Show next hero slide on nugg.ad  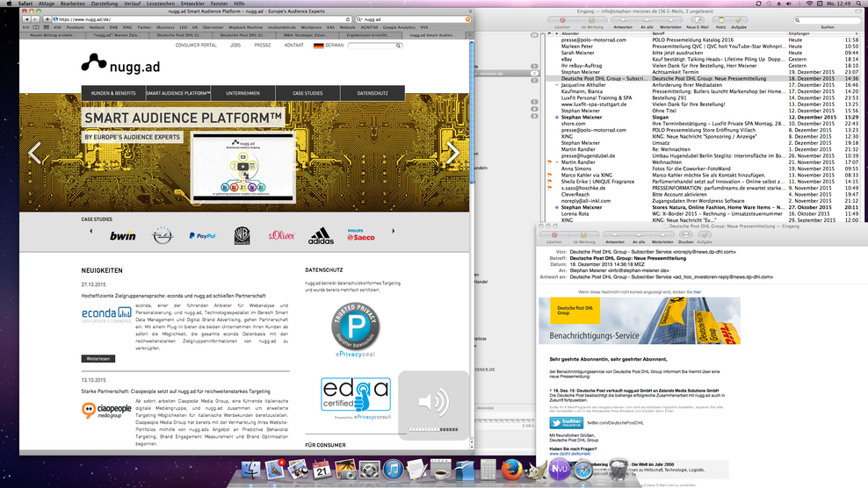[452, 153]
